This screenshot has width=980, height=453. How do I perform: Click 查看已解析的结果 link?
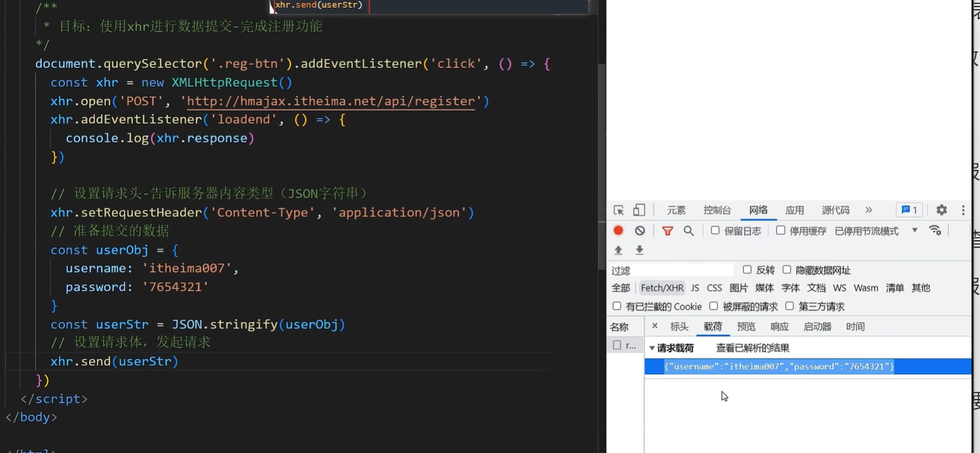click(752, 348)
